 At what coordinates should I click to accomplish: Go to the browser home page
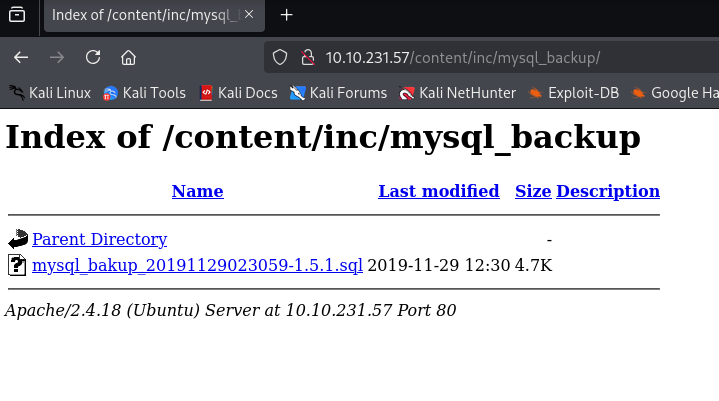pyautogui.click(x=128, y=57)
